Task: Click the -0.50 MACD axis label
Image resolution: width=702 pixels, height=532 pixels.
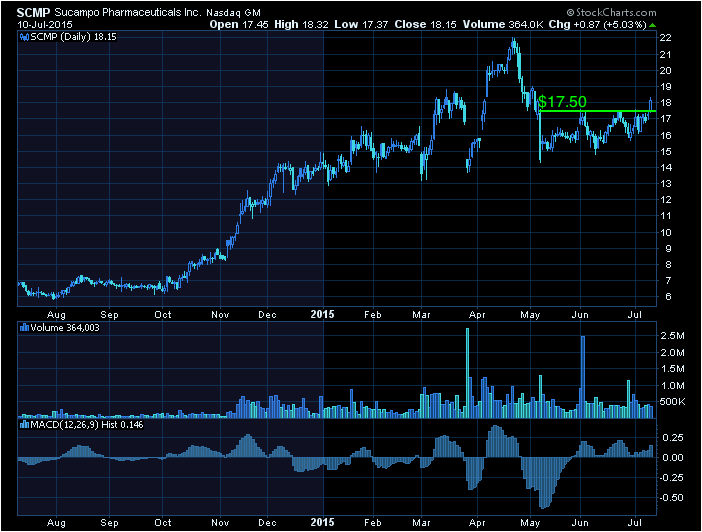Action: click(670, 498)
